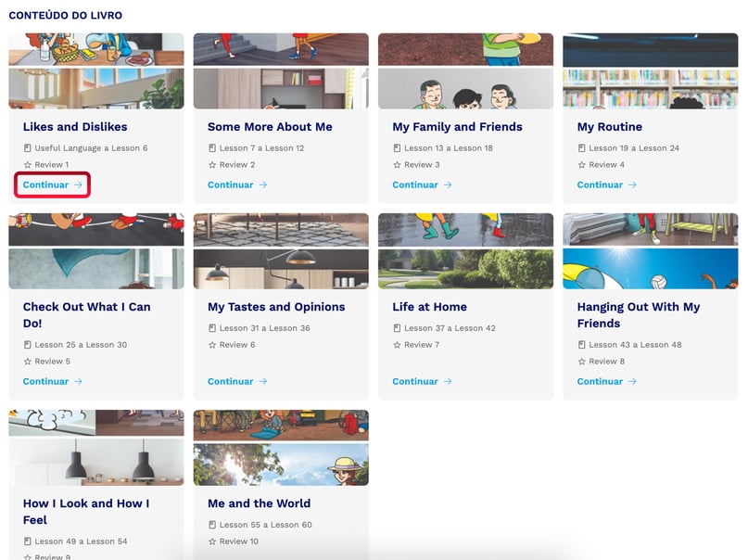Select the My Tastes and Opinions title
The height and width of the screenshot is (560, 748).
click(x=276, y=307)
